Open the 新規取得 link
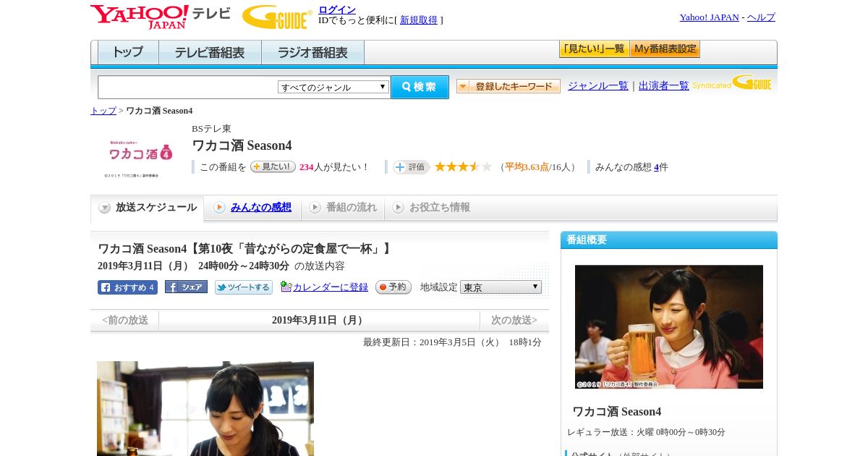 pos(419,20)
